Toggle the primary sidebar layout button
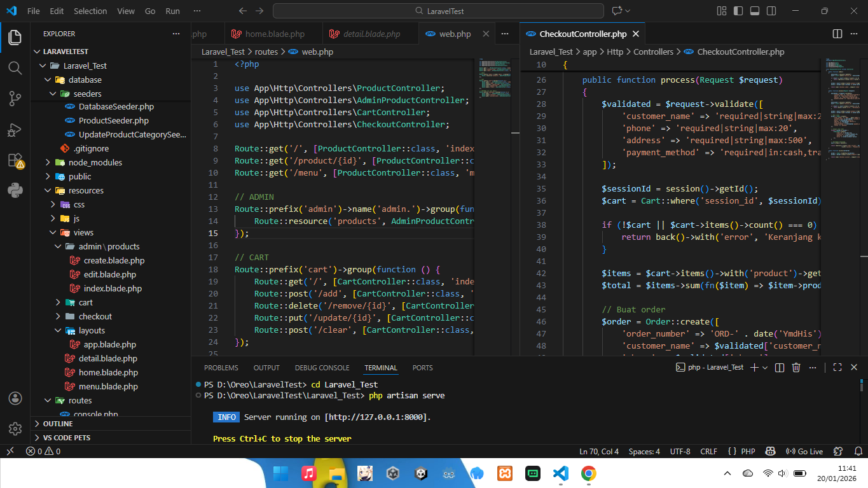This screenshot has height=488, width=868. click(738, 11)
